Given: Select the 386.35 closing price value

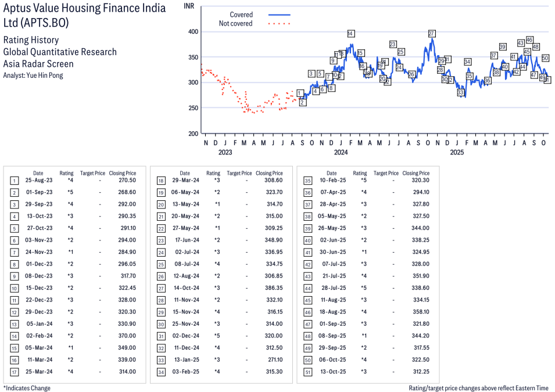Looking at the screenshot, I should [270, 287].
